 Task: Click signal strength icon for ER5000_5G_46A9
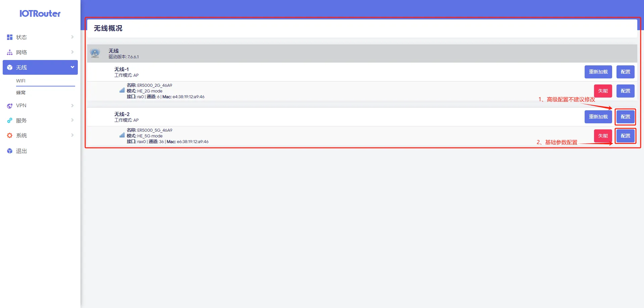pos(122,135)
